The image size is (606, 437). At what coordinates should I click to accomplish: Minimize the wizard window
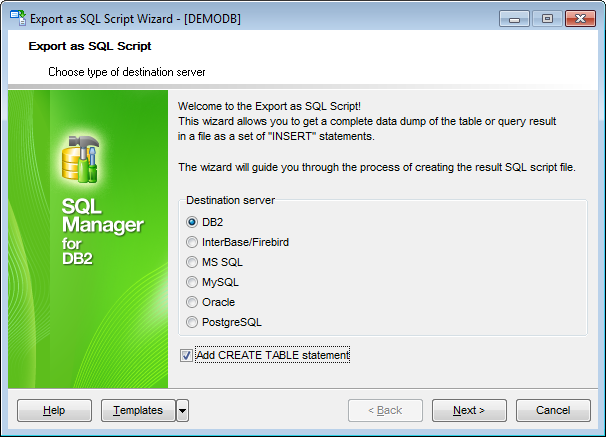pyautogui.click(x=514, y=19)
